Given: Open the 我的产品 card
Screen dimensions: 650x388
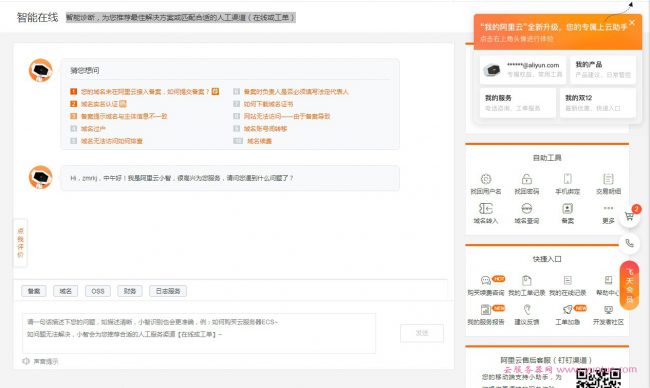Looking at the screenshot, I should tap(603, 70).
